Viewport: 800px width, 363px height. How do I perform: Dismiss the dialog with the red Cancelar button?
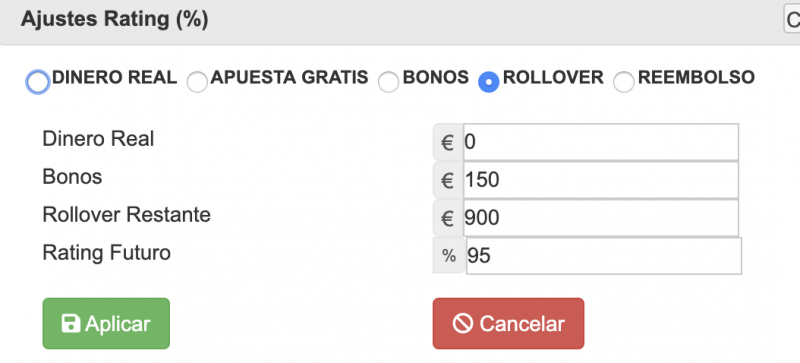tap(508, 324)
